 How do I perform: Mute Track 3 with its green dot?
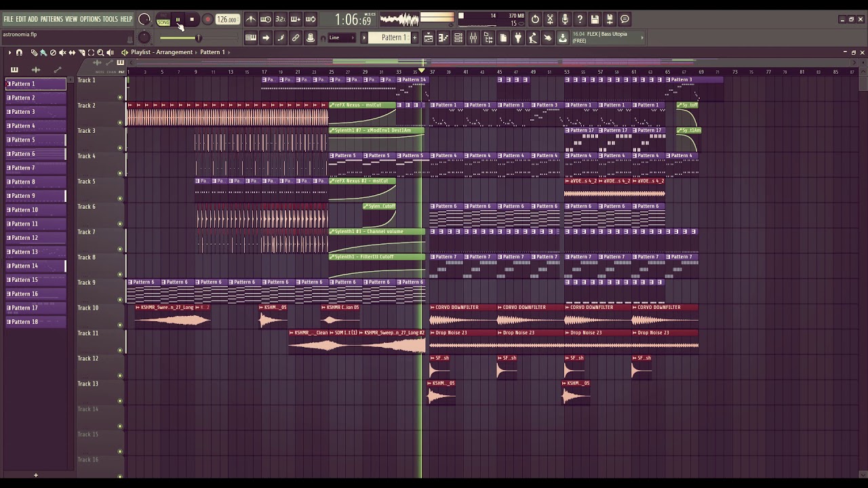(121, 148)
